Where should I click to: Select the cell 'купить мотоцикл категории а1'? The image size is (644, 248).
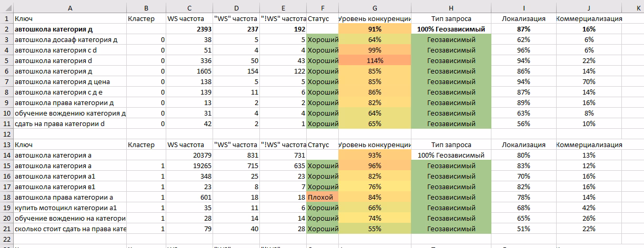click(70, 208)
